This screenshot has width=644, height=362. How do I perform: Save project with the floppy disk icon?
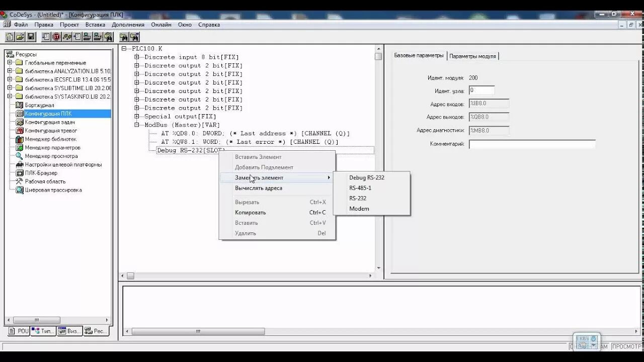(31, 37)
